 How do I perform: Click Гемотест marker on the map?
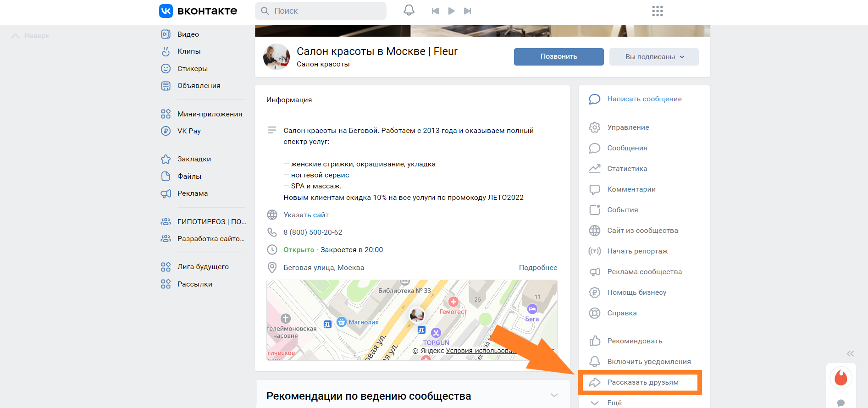[453, 306]
